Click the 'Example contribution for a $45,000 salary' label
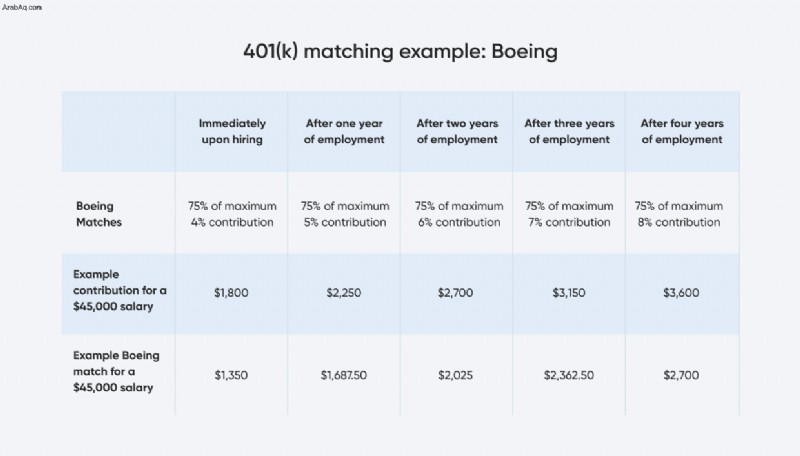This screenshot has height=456, width=800. [x=120, y=290]
